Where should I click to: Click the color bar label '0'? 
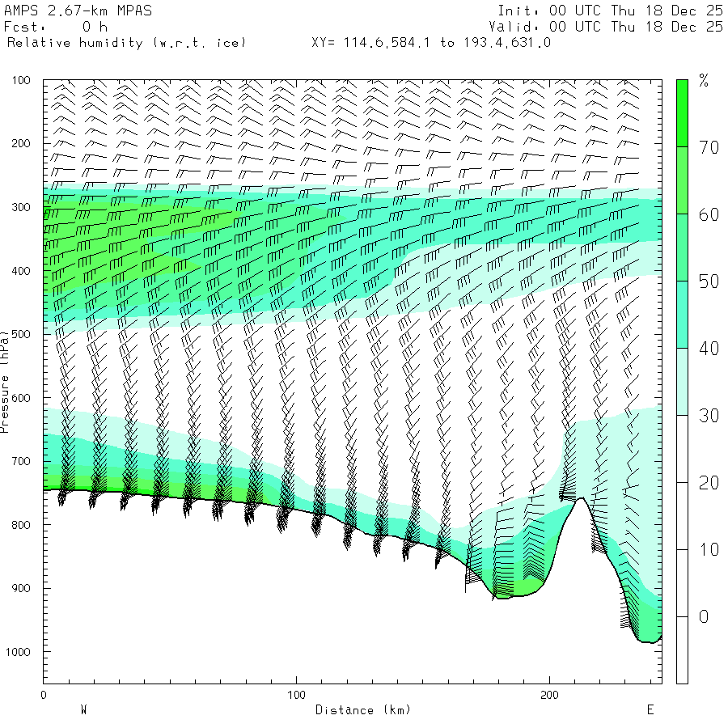(704, 617)
